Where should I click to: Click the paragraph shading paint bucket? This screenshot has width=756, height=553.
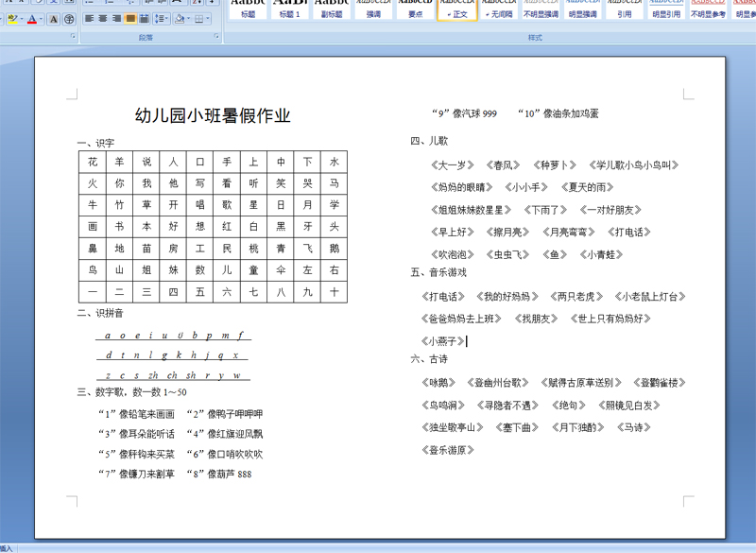[x=180, y=19]
